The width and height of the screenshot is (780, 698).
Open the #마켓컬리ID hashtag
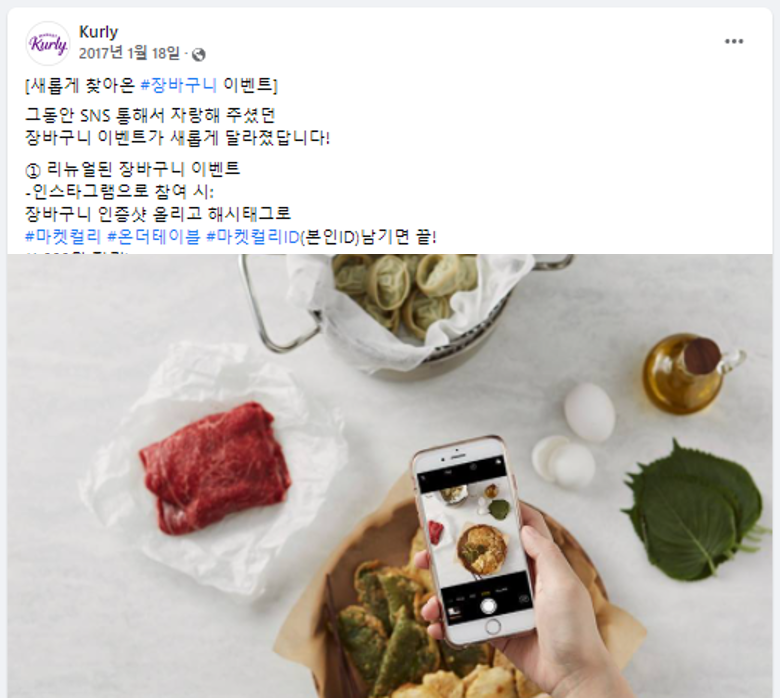click(x=253, y=236)
